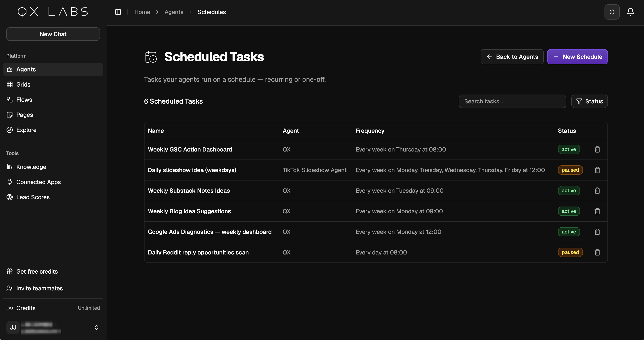
Task: Open Weekly GSC Action Dashboard task
Action: (190, 149)
